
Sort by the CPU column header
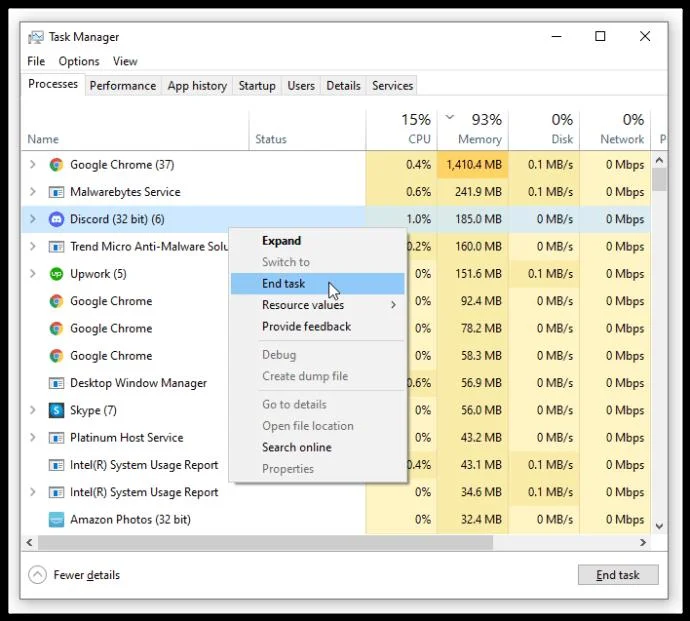click(x=401, y=129)
